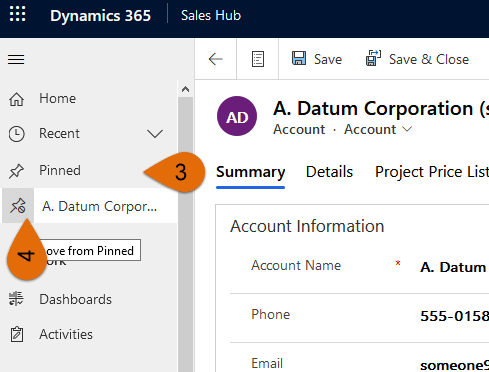Click the Phone field value
Viewport: 489px width, 372px height.
[454, 316]
